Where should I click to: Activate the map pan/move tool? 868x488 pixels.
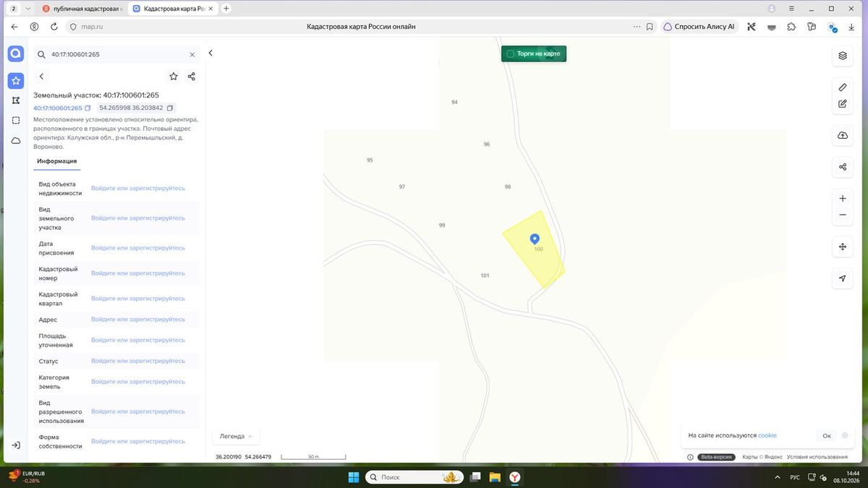[x=843, y=247]
